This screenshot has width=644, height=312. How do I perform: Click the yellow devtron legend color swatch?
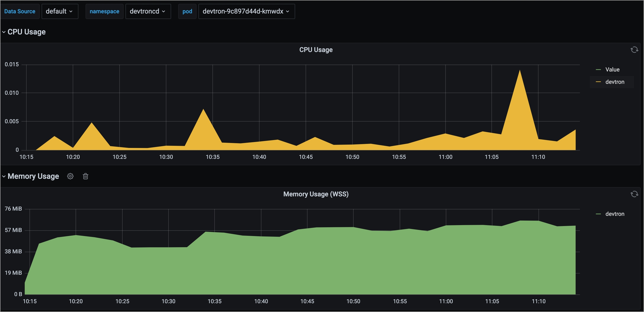[x=598, y=82]
